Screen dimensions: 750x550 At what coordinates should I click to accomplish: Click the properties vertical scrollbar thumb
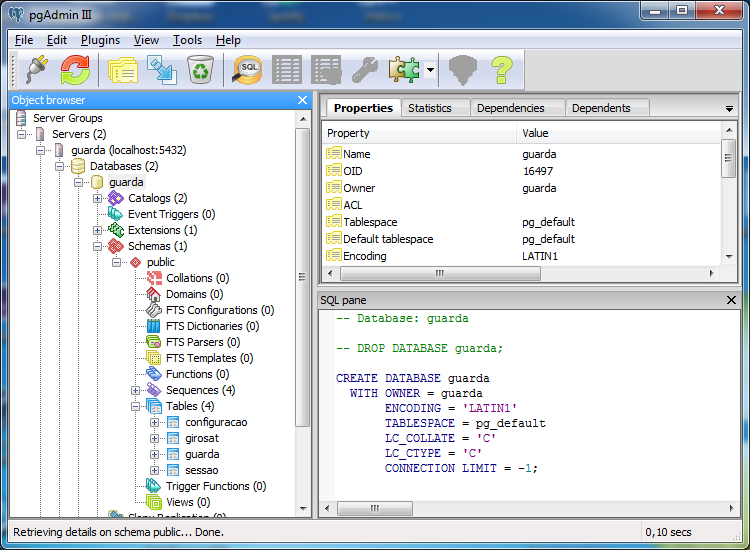[728, 158]
